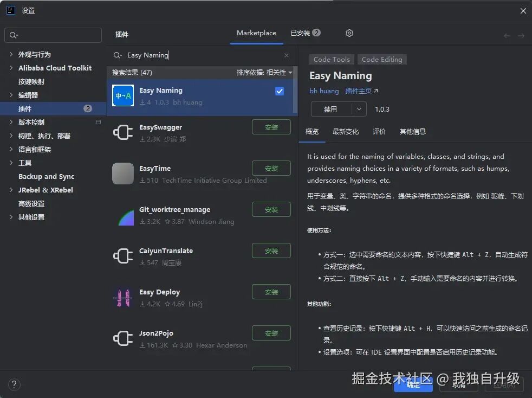532x398 pixels.
Task: Click the 确定 confirm button
Action: (413, 385)
